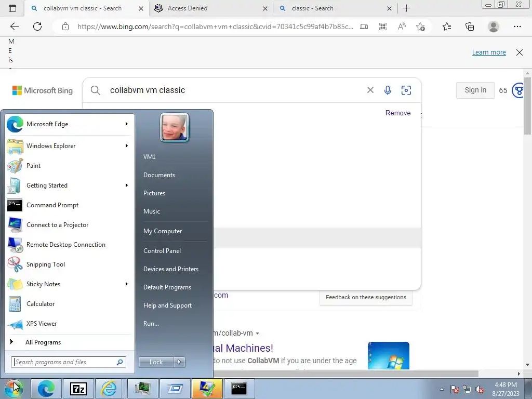Open Music from the Start menu
The width and height of the screenshot is (532, 399).
point(152,211)
